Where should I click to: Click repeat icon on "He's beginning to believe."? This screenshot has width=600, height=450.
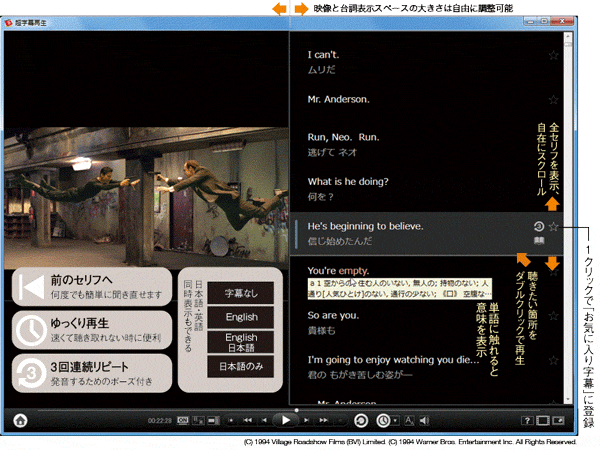[x=539, y=227]
